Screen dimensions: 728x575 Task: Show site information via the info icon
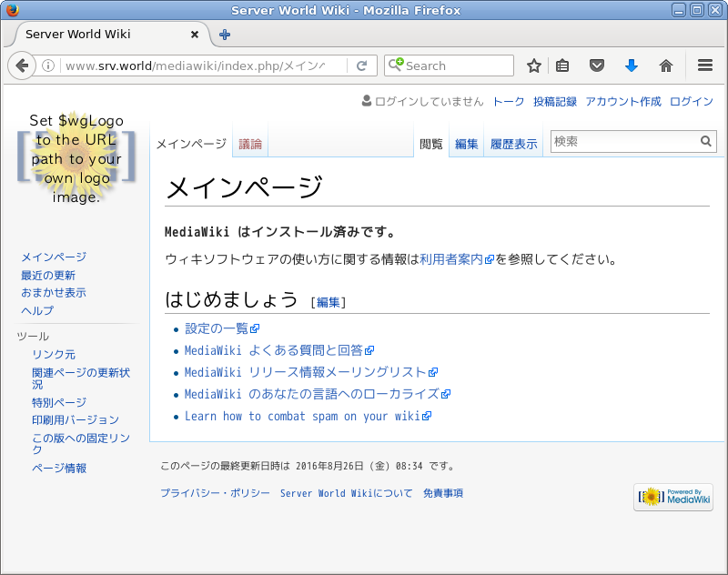(48, 66)
